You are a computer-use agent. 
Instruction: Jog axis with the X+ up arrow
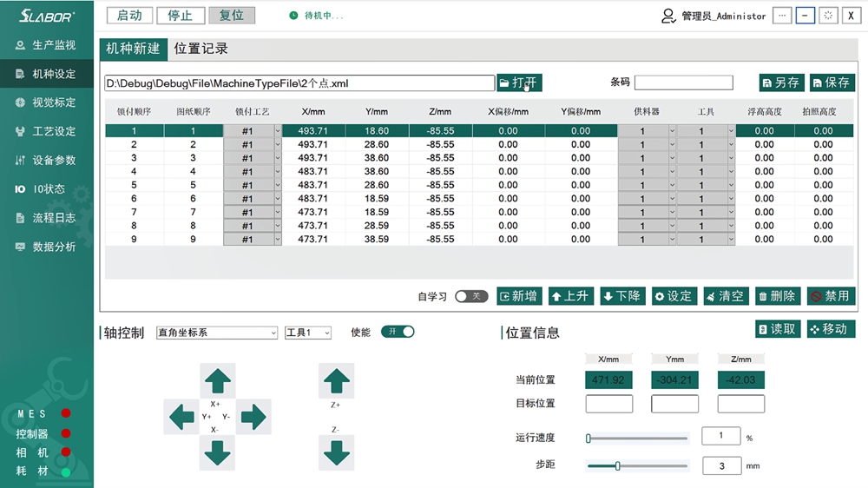[x=217, y=381]
